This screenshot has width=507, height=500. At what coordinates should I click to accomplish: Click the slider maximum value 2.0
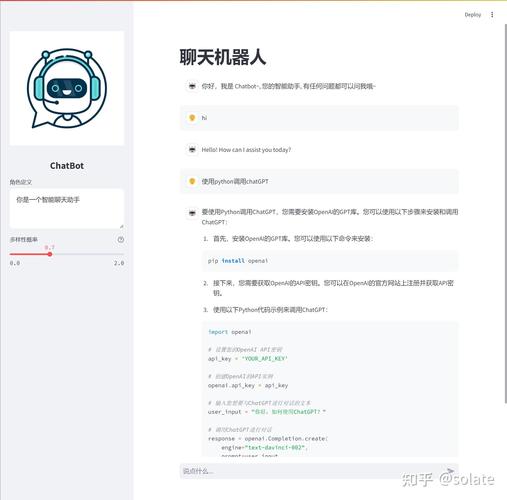(119, 263)
